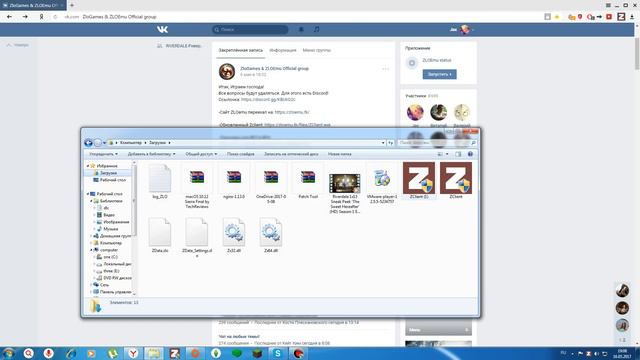Click Компьютер in the Explorer breadcrumb
Viewport: 640px width, 360px height.
point(131,143)
